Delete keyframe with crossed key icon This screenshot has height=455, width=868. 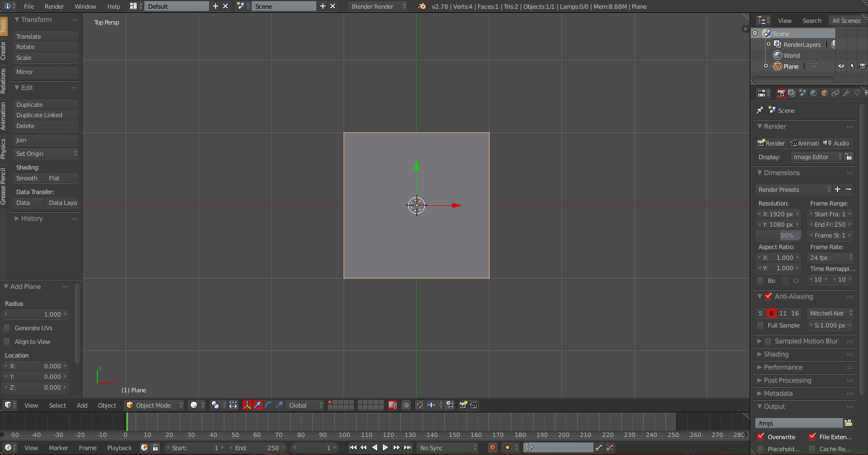610,447
